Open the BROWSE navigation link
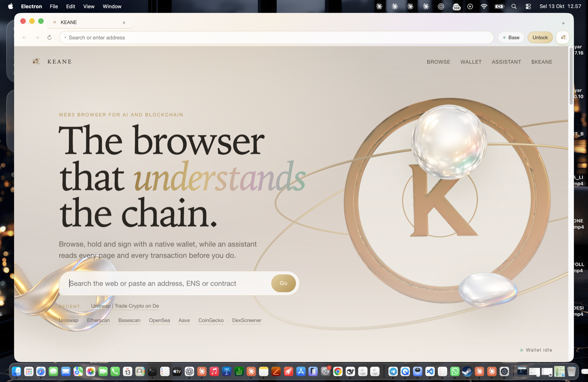 tap(438, 62)
